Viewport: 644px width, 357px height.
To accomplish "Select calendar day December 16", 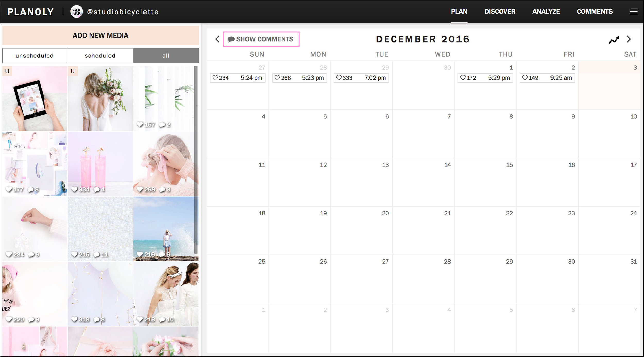I will [547, 182].
